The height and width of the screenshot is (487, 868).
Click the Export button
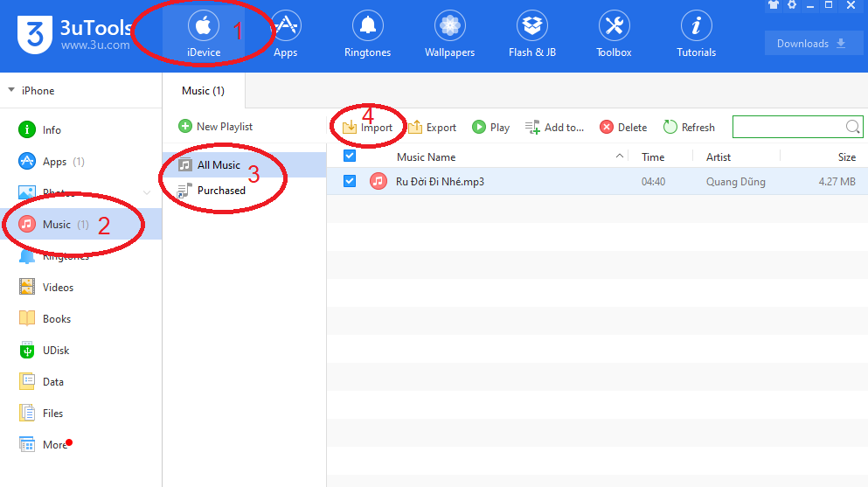pos(433,128)
